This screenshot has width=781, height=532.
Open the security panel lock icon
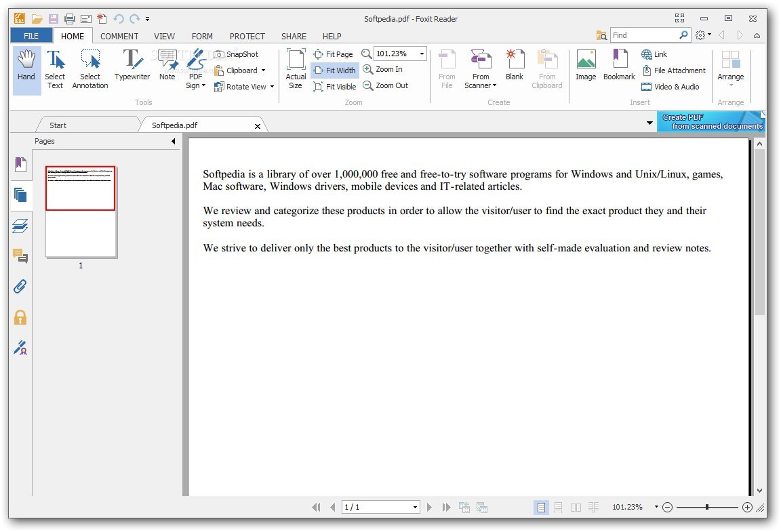point(20,317)
